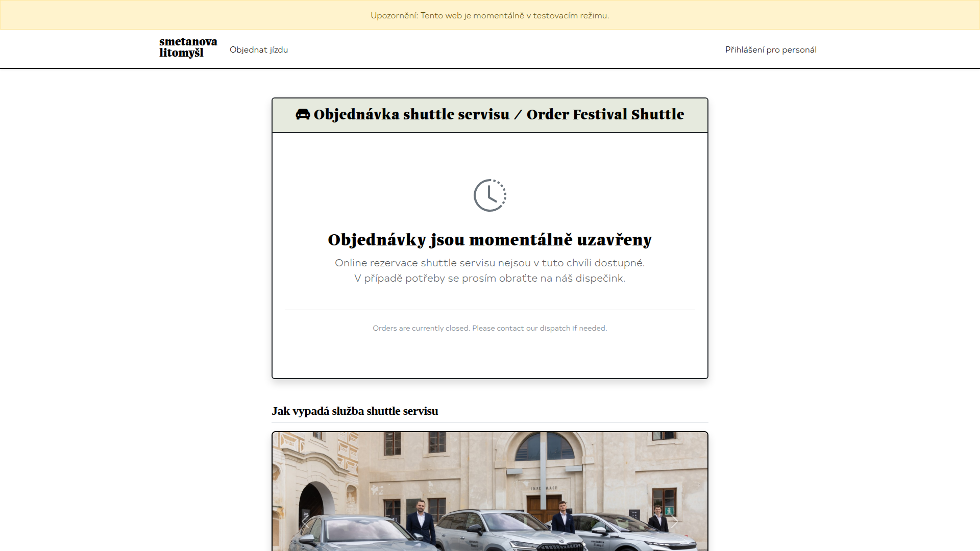
Task: Click the line mentioning 'náš dispečink'
Action: [x=490, y=278]
